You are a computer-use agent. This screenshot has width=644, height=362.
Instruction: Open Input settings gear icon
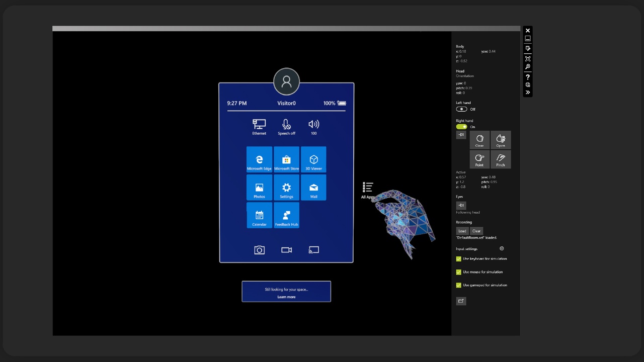502,248
